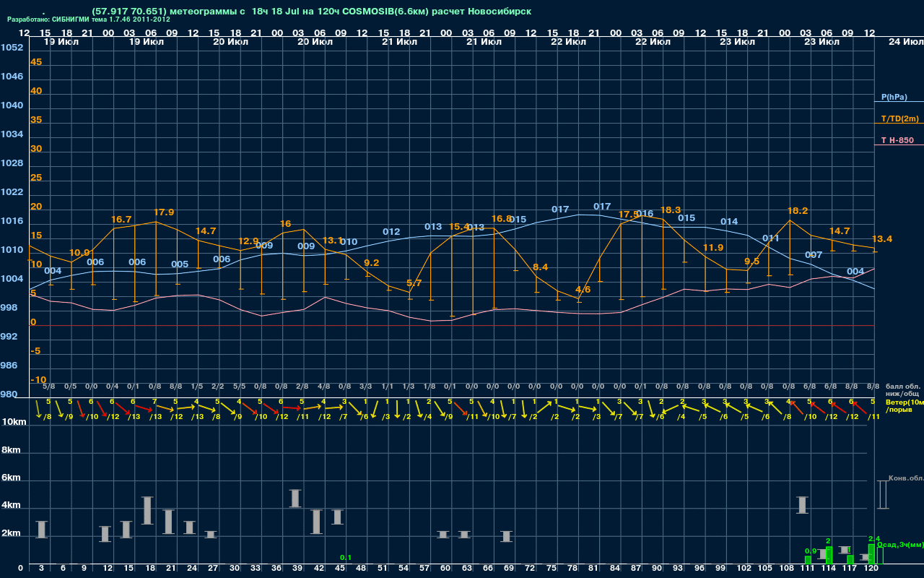The width and height of the screenshot is (924, 578).
Task: Click forecast hour 120 on the bottom axis
Action: tap(871, 569)
